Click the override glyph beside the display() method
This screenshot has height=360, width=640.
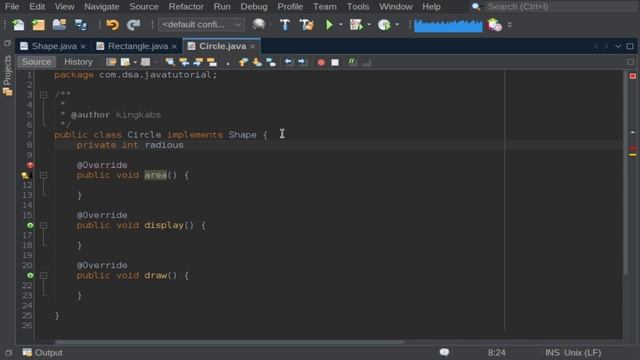pyautogui.click(x=30, y=225)
